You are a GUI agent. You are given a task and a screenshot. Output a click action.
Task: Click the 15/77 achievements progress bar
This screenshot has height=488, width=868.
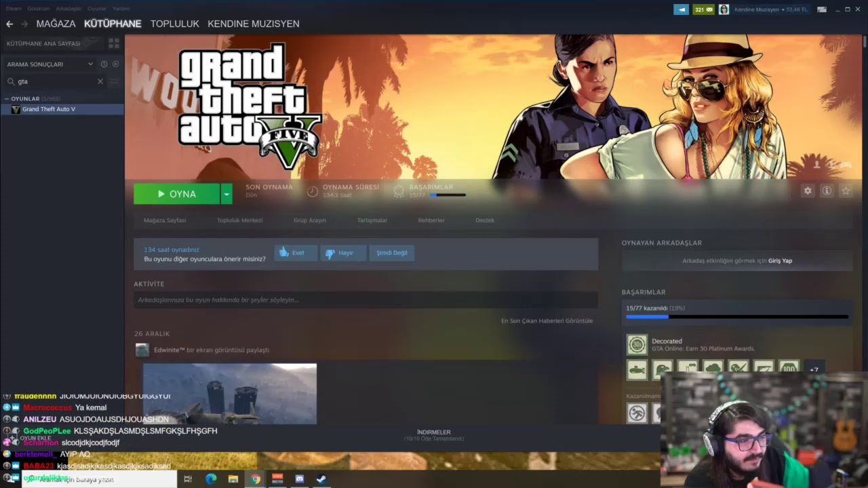[x=737, y=317]
